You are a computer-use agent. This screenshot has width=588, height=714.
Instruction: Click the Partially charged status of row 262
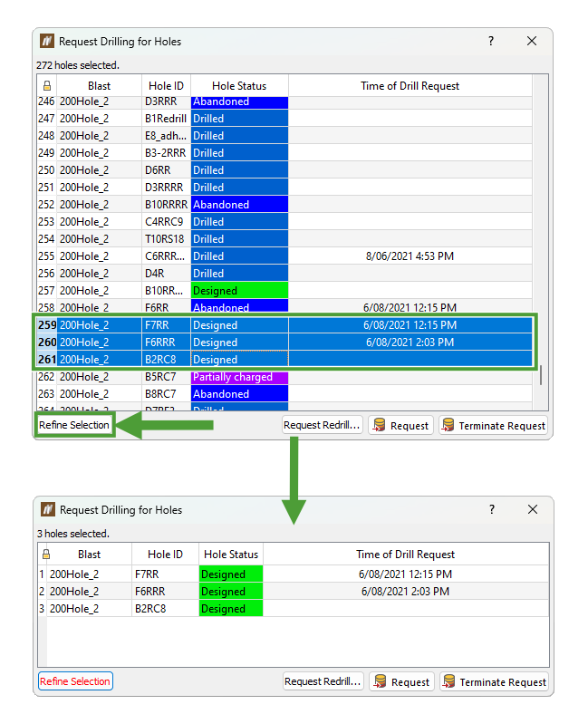coord(239,377)
